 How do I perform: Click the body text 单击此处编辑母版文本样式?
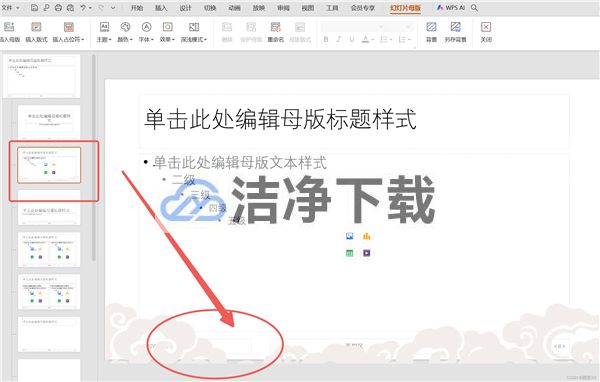[240, 162]
